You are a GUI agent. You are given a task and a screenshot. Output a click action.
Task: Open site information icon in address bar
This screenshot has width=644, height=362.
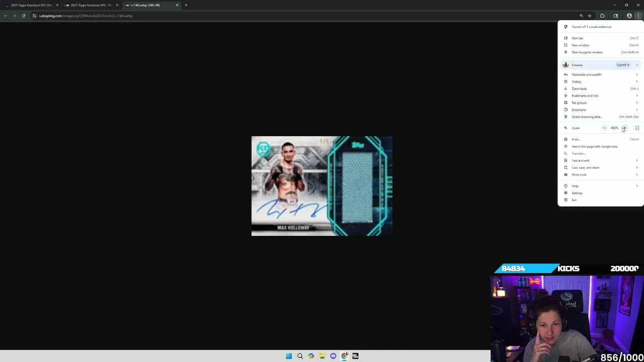pyautogui.click(x=34, y=16)
